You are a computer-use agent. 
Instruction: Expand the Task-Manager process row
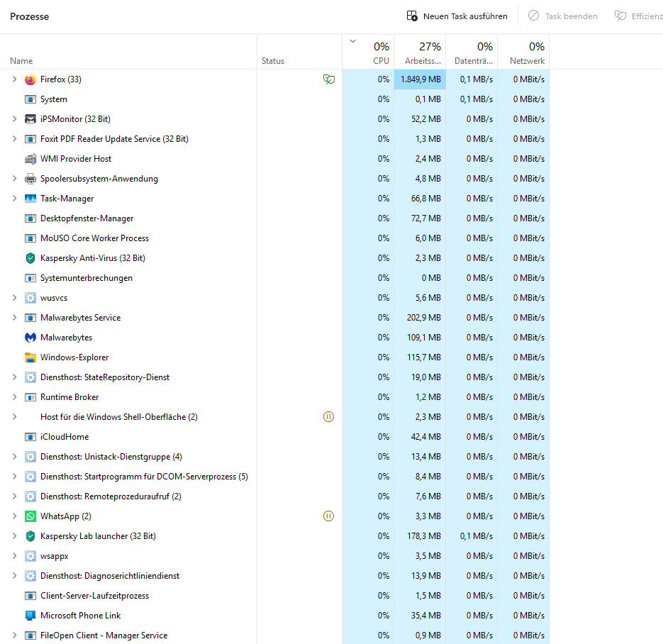click(14, 199)
